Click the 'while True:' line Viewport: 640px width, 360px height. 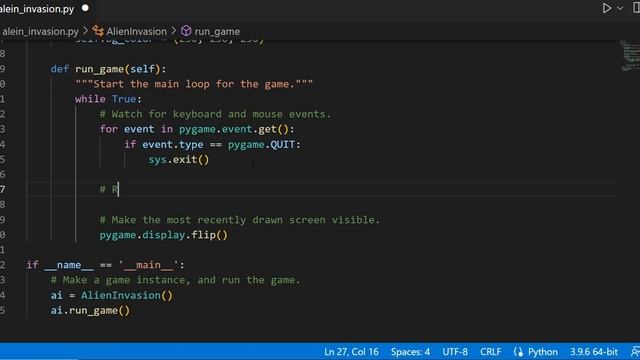point(108,99)
